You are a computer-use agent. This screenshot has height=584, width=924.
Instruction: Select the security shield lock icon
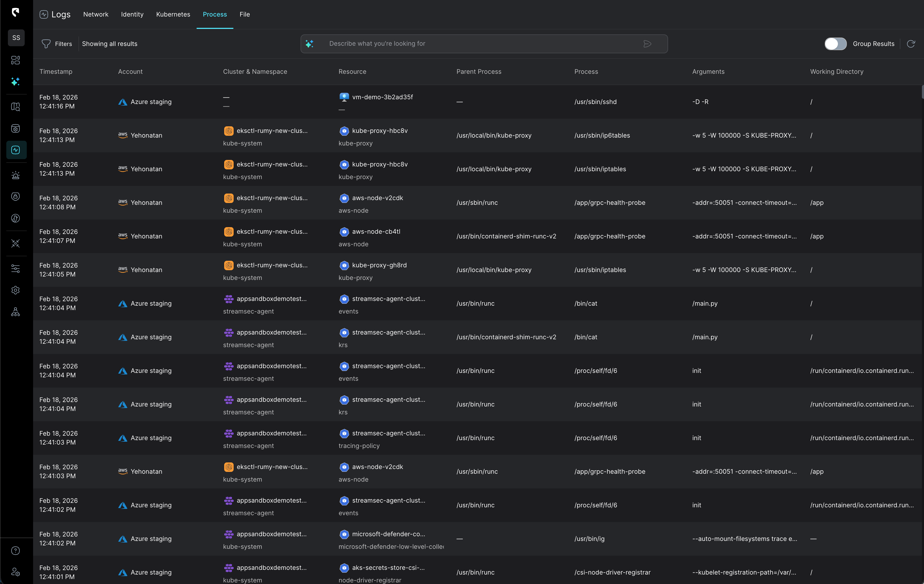[15, 196]
